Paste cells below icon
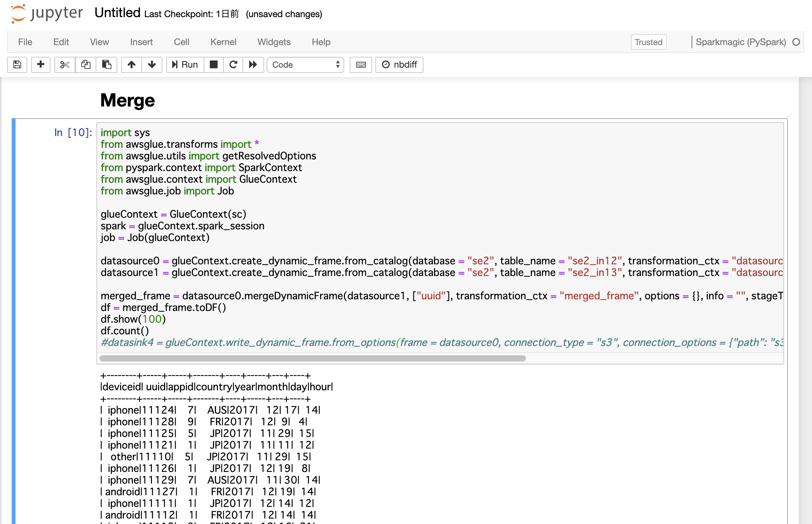812x524 pixels. (106, 65)
